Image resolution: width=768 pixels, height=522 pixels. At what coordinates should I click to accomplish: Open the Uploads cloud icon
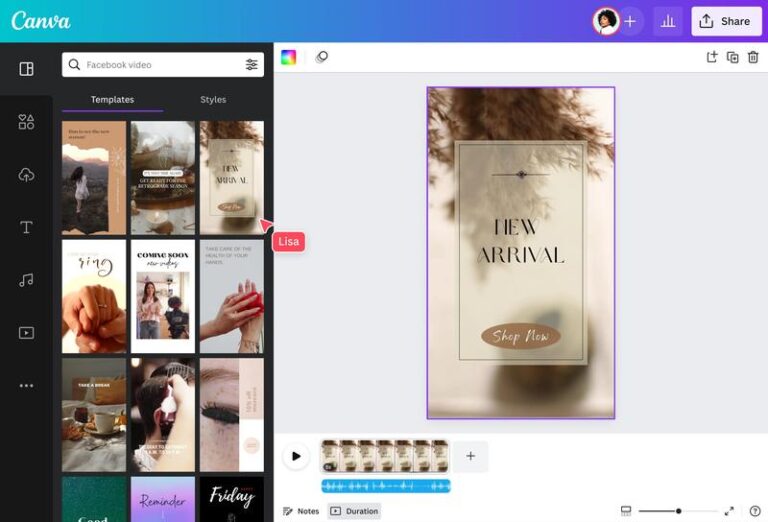[26, 175]
